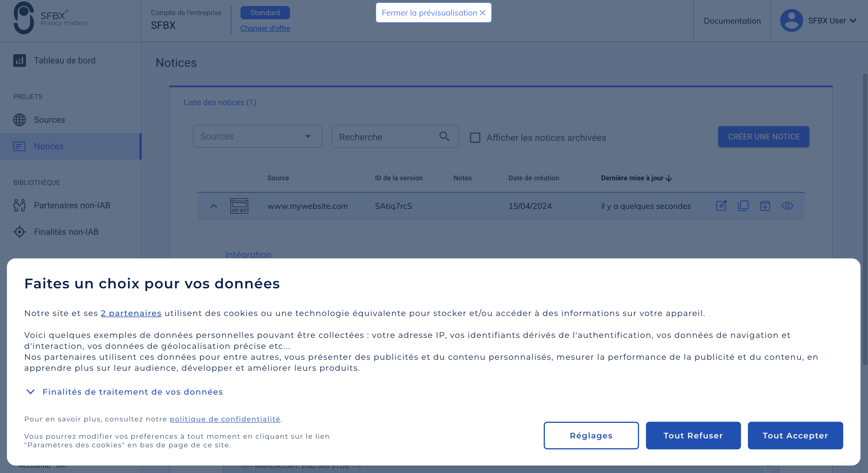Archive the notice using the box icon

click(765, 206)
